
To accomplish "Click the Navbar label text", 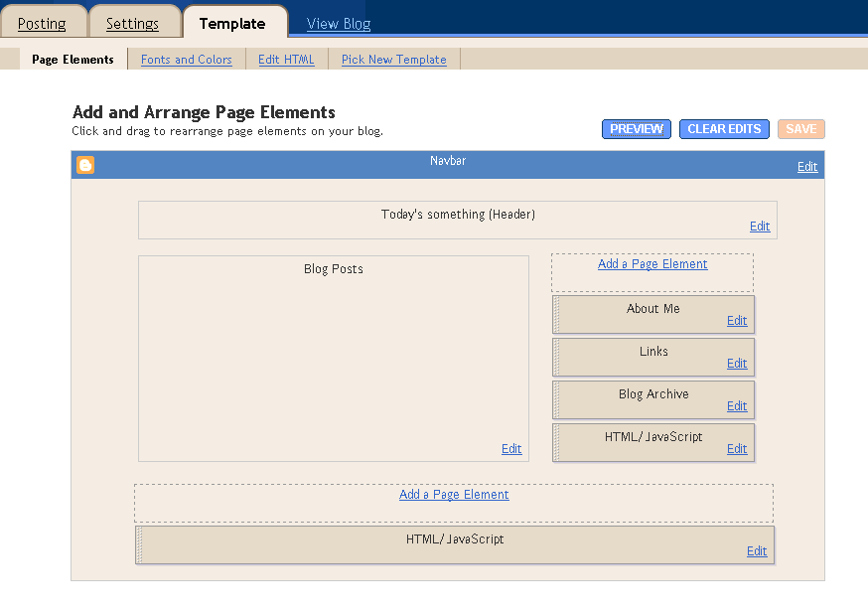I will [x=448, y=161].
